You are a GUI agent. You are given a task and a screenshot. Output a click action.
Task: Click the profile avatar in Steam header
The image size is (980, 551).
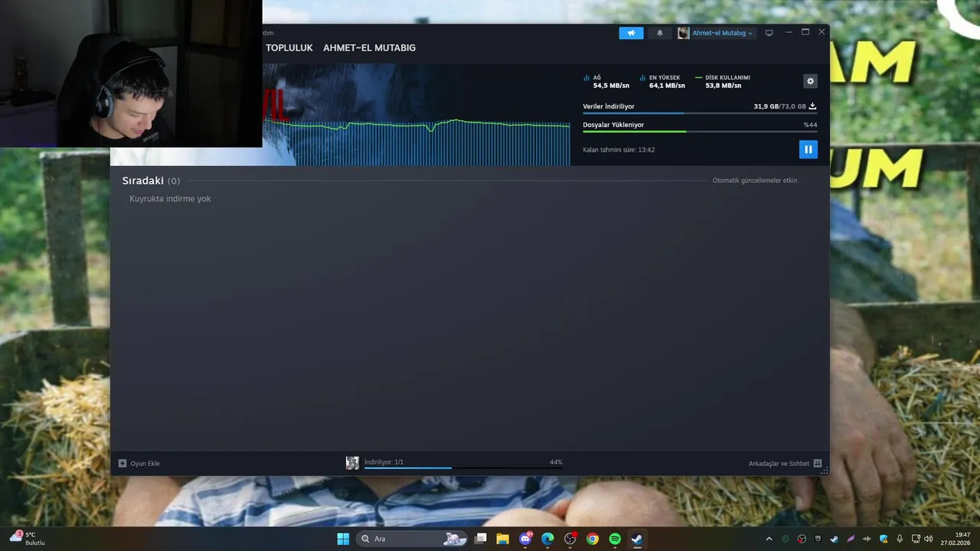[683, 33]
